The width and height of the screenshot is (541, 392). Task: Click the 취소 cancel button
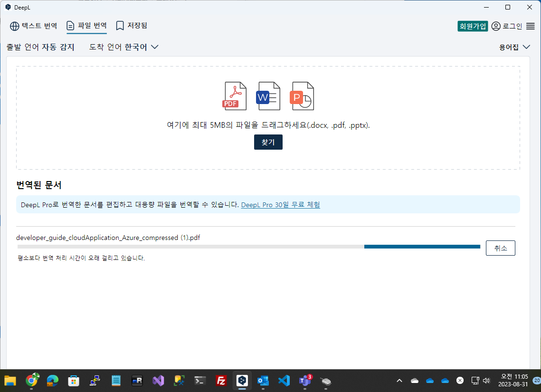(500, 248)
